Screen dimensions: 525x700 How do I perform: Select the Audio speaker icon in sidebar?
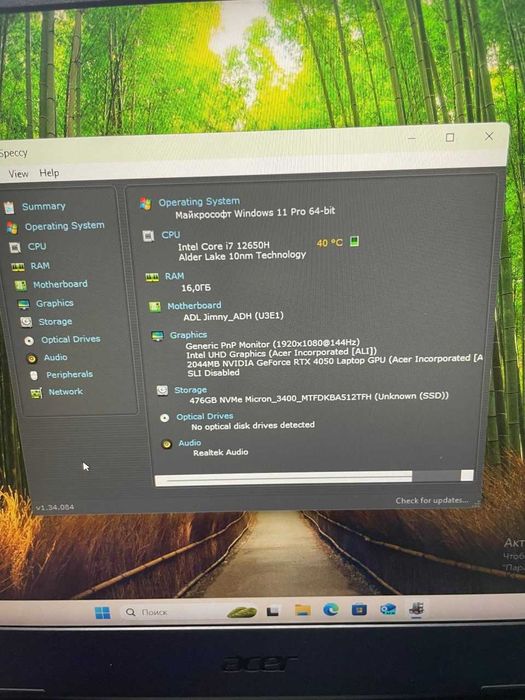31,358
